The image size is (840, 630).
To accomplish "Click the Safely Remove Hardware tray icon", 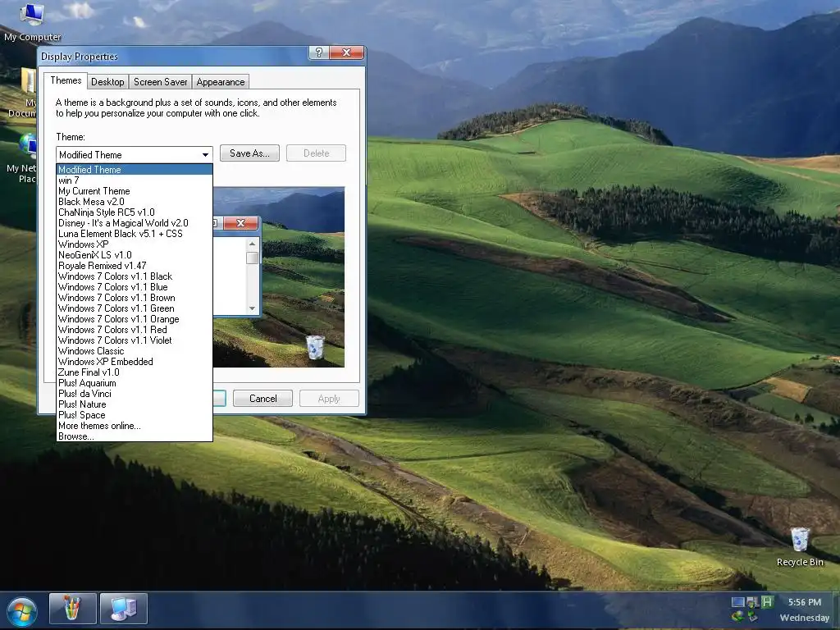I will (752, 617).
